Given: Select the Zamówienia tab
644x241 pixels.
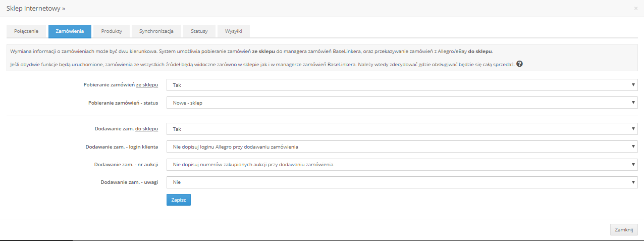Looking at the screenshot, I should [x=70, y=31].
